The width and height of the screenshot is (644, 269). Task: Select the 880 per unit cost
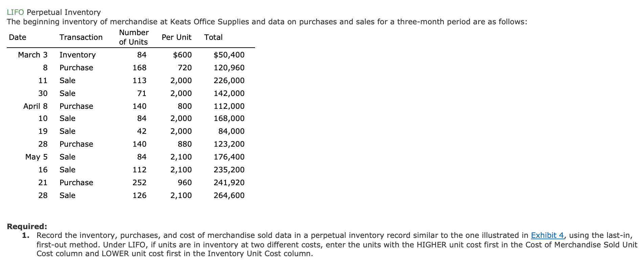tap(185, 144)
